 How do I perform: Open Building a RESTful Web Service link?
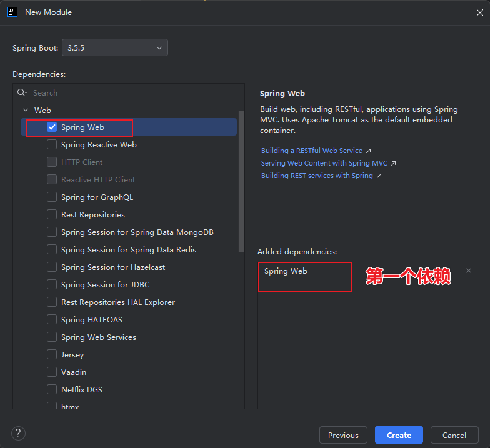(x=311, y=151)
